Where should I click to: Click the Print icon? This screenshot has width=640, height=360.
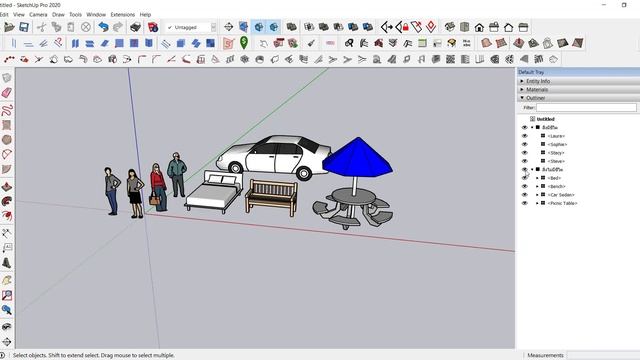coord(136,27)
